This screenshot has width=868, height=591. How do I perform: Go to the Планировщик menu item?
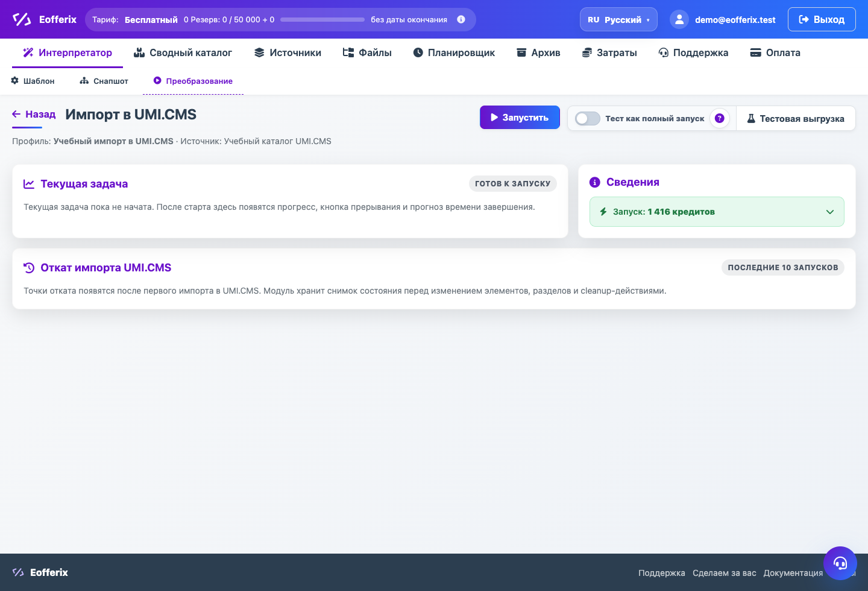tap(454, 53)
